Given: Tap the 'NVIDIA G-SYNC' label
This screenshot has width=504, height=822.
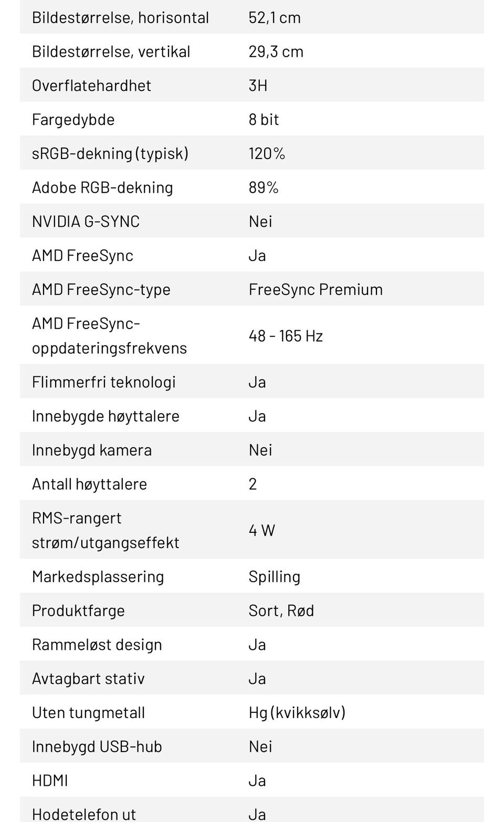Looking at the screenshot, I should click(86, 222).
